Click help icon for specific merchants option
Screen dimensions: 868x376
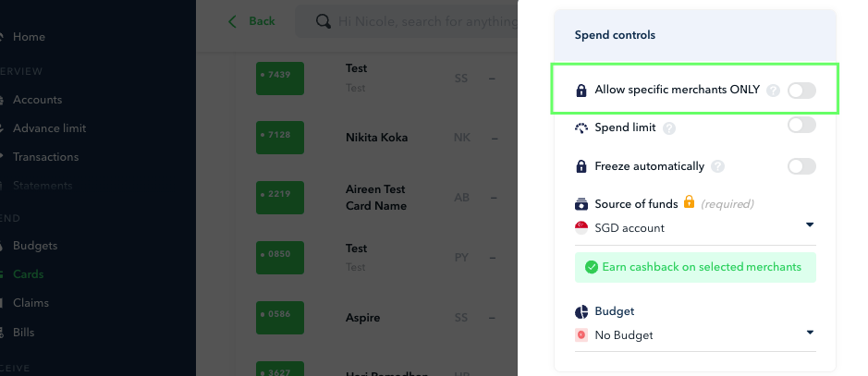(773, 91)
